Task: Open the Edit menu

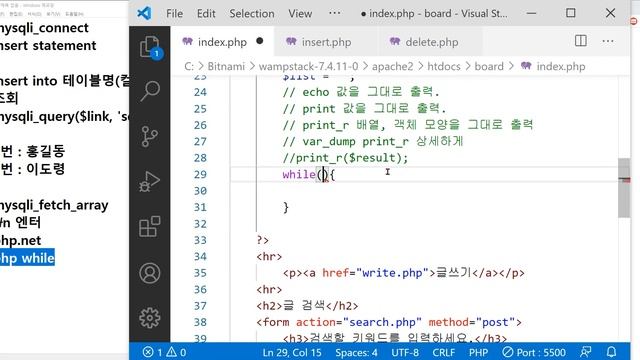Action: tap(206, 13)
